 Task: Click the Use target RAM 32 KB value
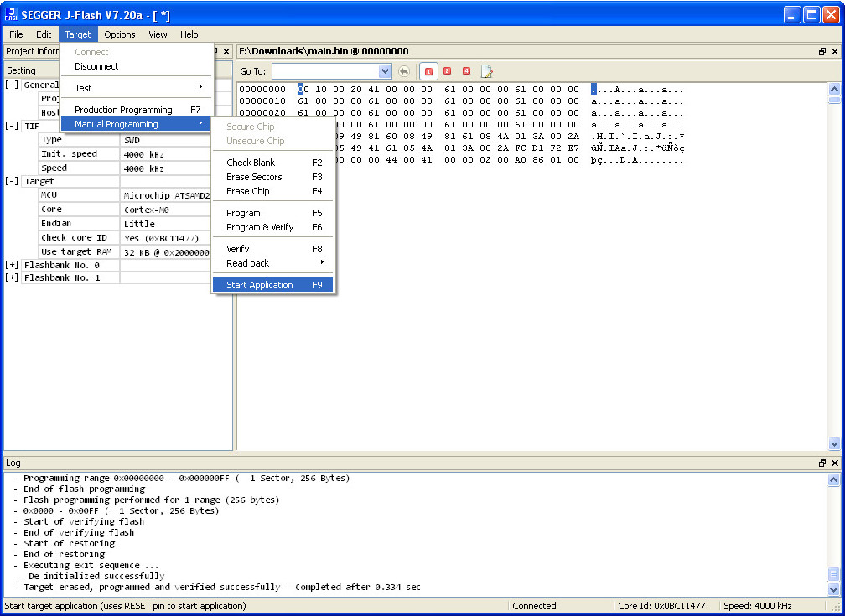coord(167,251)
